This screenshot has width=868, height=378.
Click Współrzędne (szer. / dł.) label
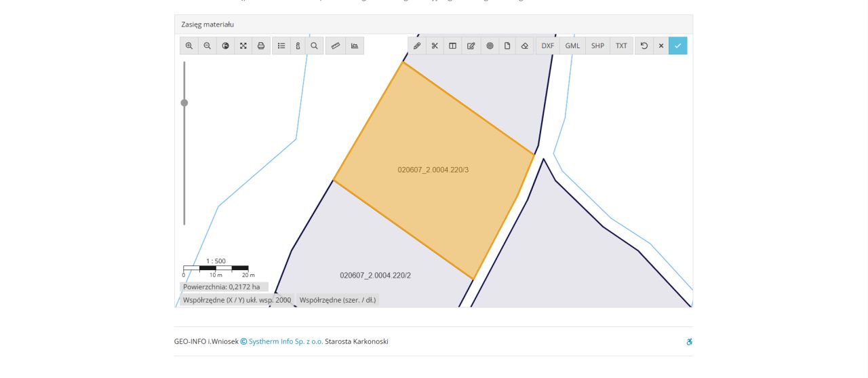click(x=338, y=299)
